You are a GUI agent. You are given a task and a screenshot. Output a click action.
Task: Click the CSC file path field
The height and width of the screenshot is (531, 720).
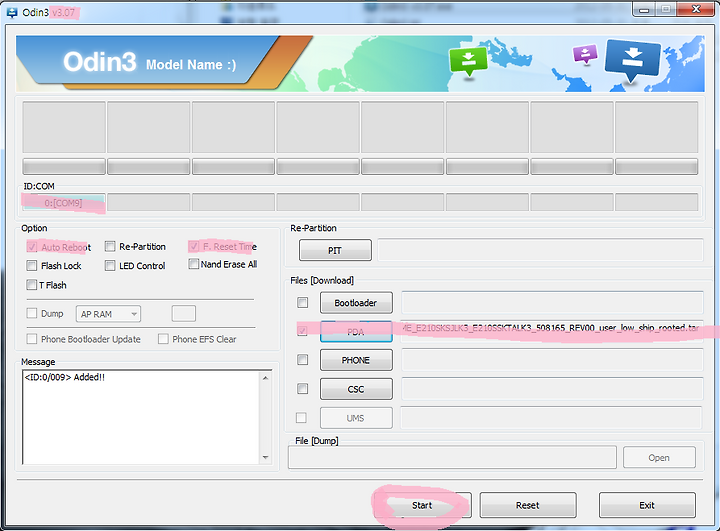click(552, 389)
